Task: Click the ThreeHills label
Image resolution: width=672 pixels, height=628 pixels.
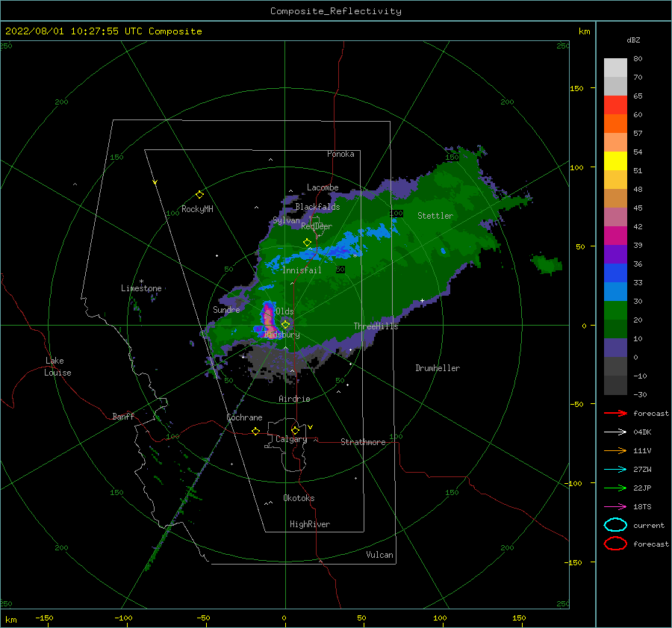Action: click(376, 326)
